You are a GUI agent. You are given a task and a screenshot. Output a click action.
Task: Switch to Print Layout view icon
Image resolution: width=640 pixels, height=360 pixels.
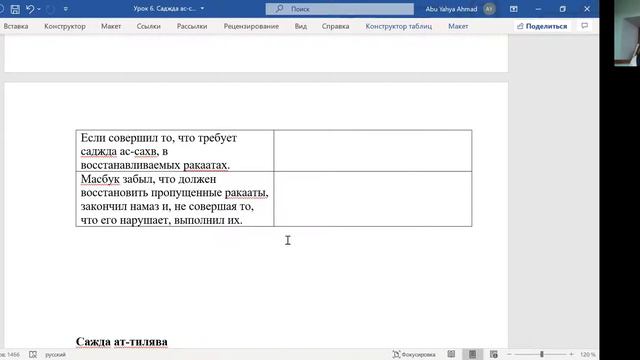(472, 354)
